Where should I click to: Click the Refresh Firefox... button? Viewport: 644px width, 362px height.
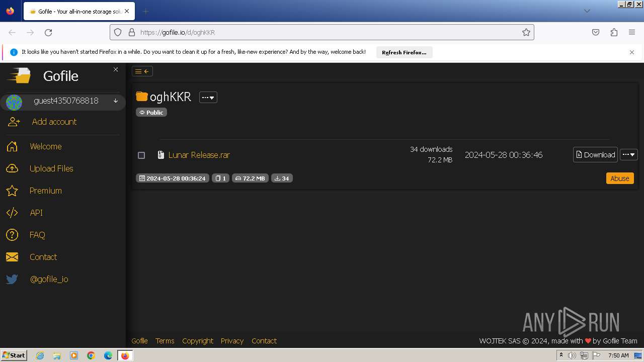404,52
